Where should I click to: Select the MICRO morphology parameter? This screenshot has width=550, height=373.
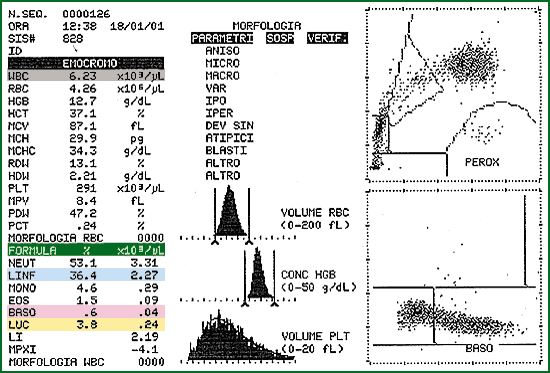click(223, 64)
